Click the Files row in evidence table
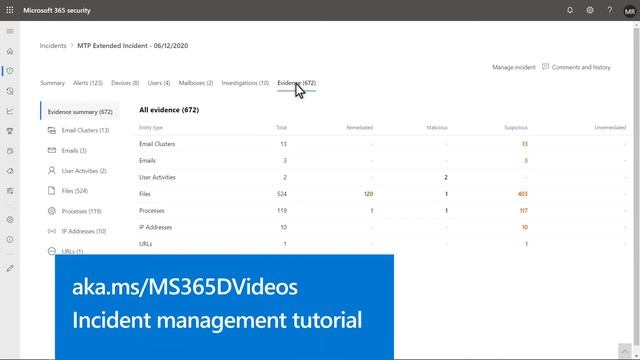 tap(382, 194)
